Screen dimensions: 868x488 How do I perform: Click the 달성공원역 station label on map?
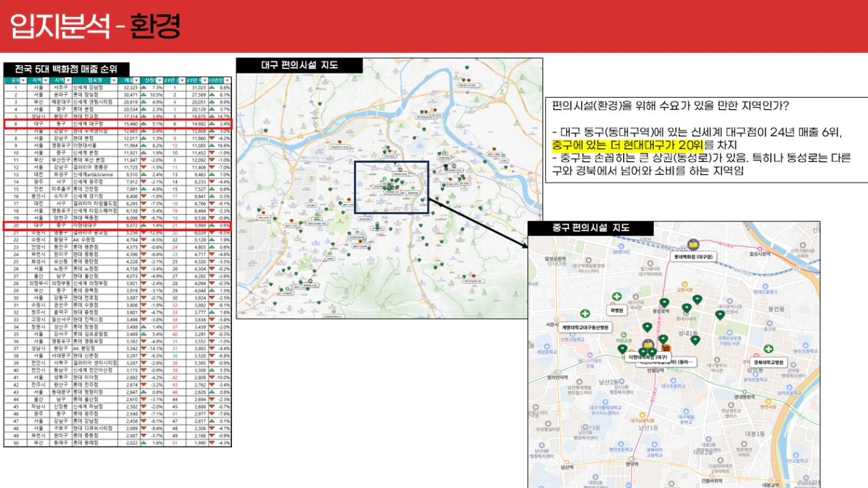tap(554, 258)
